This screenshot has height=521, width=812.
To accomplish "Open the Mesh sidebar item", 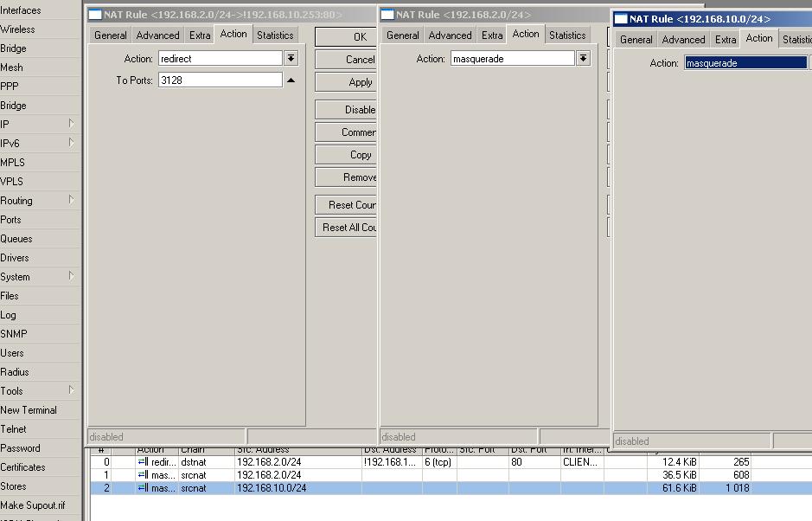I will pos(11,68).
